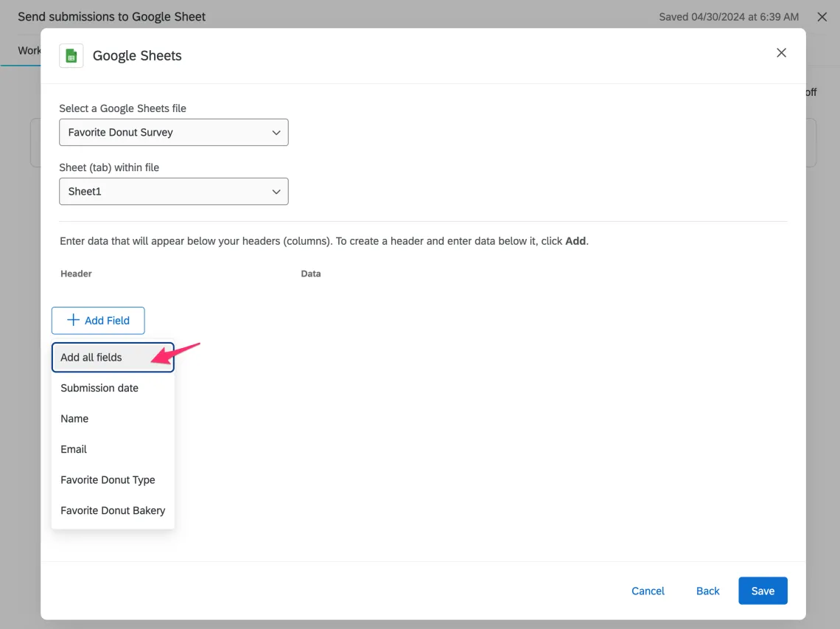
Task: Choose Favorite Donut Type field
Action: point(113,480)
